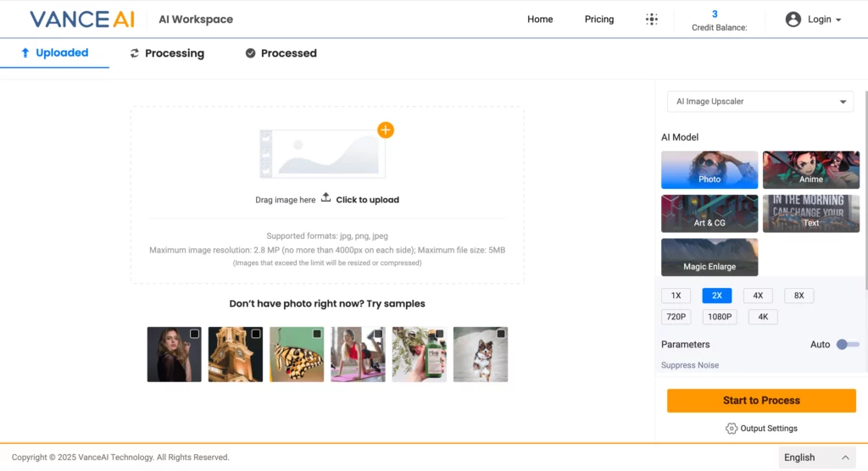Screen dimensions: 868x471
Task: Select the Anime AI model
Action: point(811,170)
